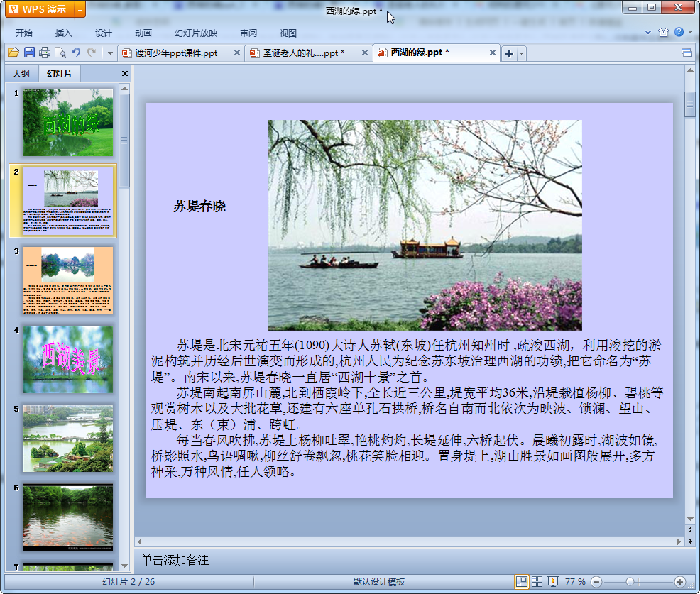The image size is (700, 594).
Task: Expand new document dropdown arrow beside plus
Action: click(521, 53)
